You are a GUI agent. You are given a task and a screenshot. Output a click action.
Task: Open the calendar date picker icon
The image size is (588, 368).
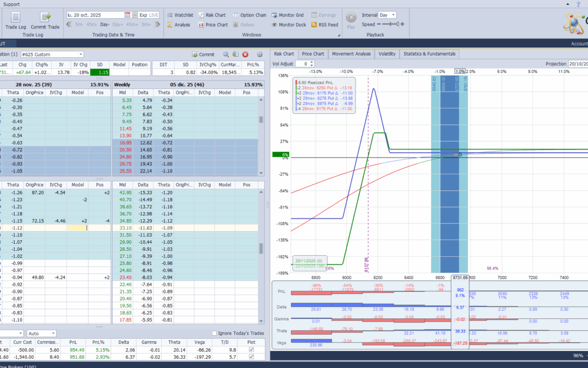click(x=127, y=15)
